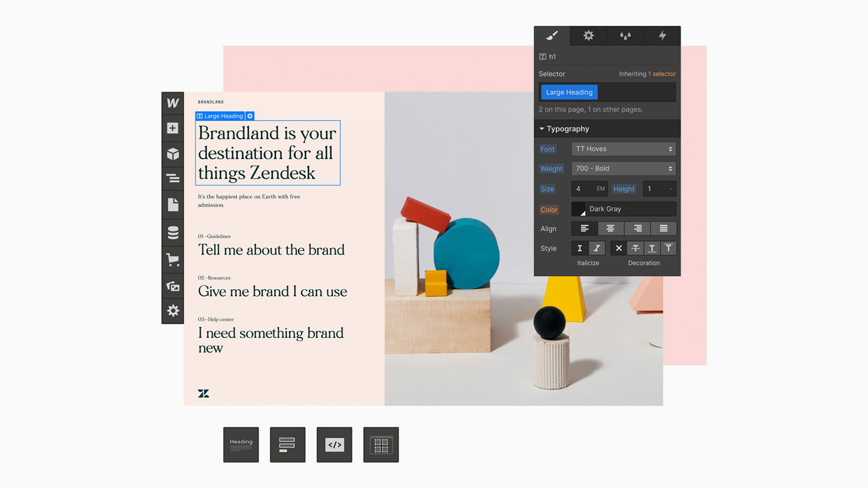Click the Dark Gray color swatch
This screenshot has width=868, height=488.
pos(579,209)
